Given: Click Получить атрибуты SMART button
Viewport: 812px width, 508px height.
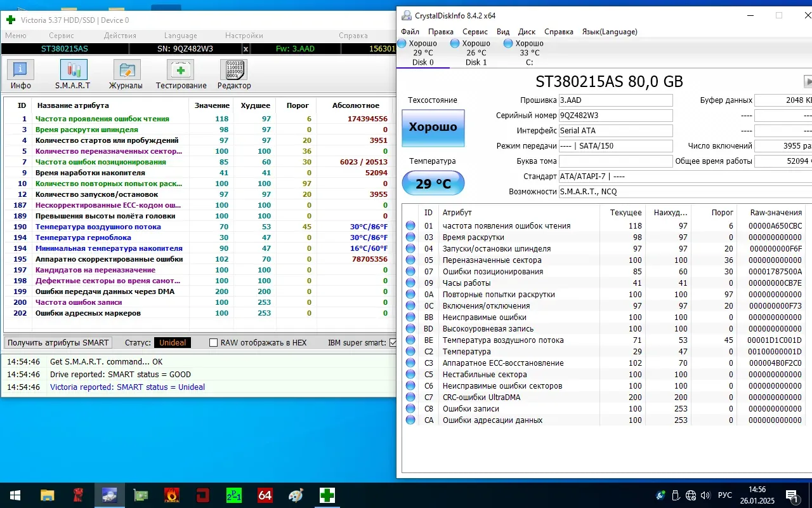Looking at the screenshot, I should (x=58, y=343).
